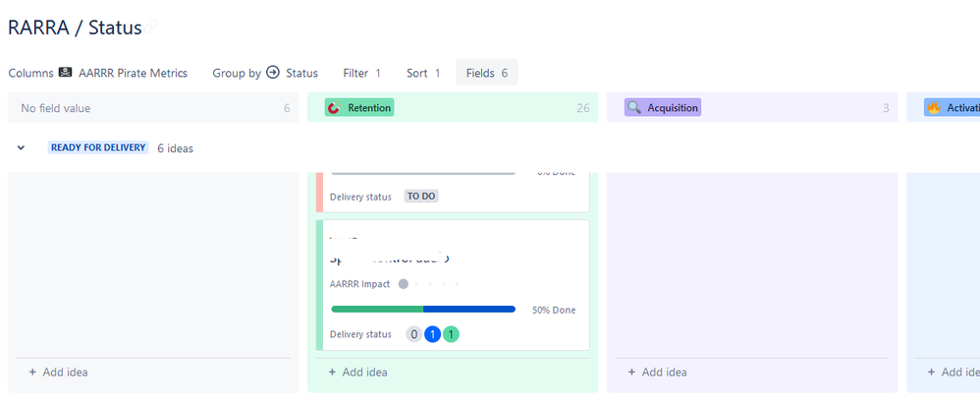The image size is (980, 402).
Task: Click the TO DO delivery status badge
Action: pyautogui.click(x=421, y=197)
